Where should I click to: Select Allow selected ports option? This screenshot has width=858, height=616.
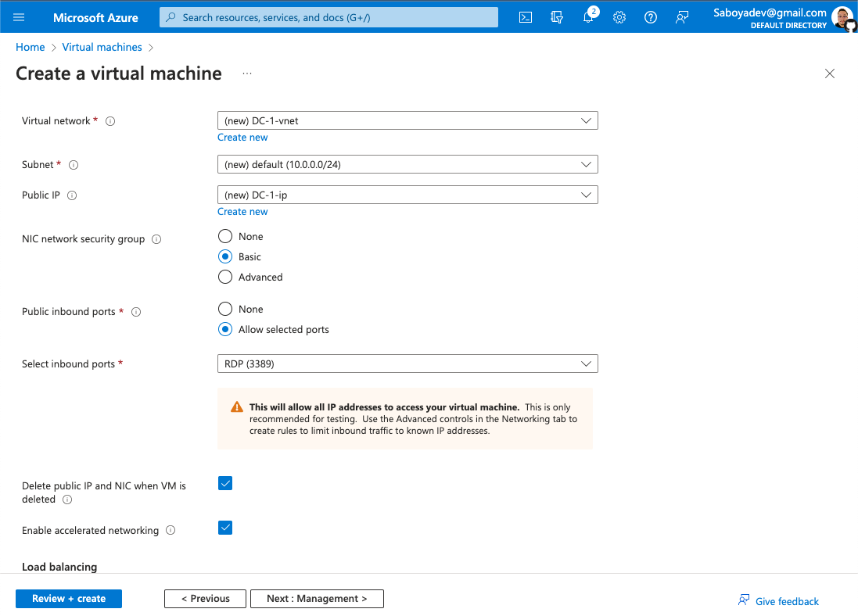point(225,329)
